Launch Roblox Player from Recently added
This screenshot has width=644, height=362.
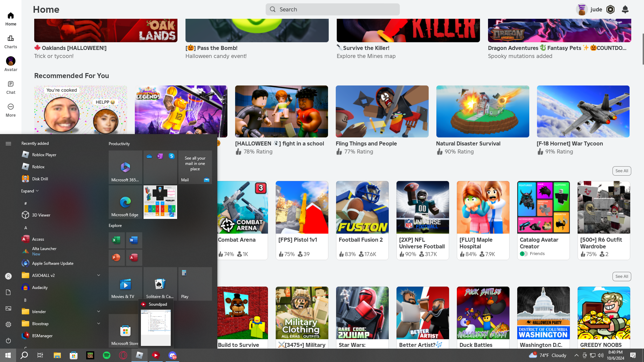44,155
